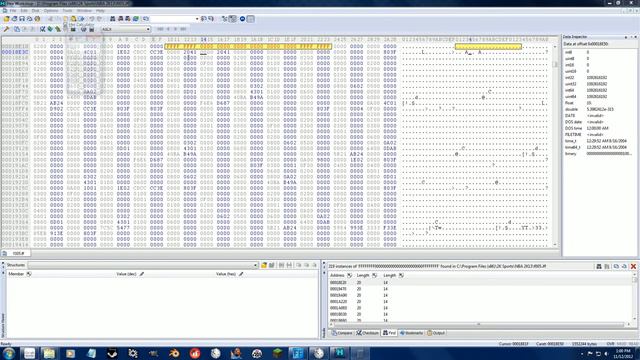Click the Save toolbar icon
The image size is (640, 360).
coord(22,19)
